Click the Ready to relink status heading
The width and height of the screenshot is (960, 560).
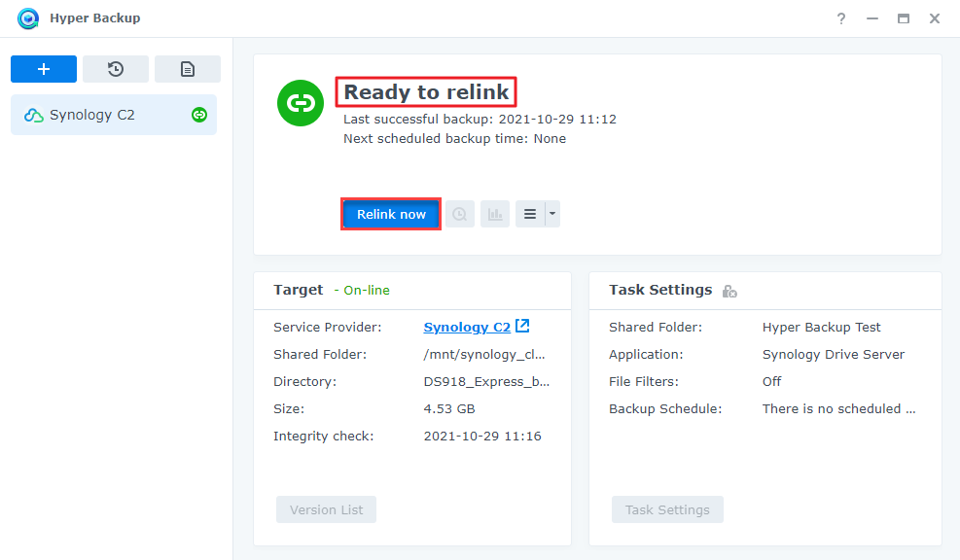point(426,92)
